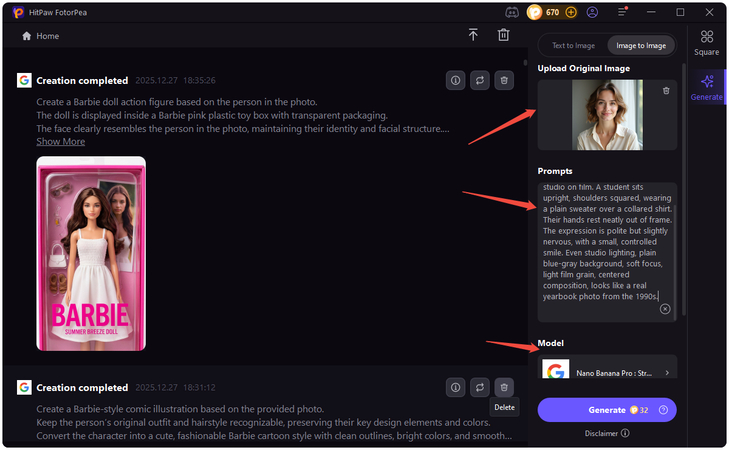Click the Google logo beside the 18:35:26 creation

click(x=24, y=80)
